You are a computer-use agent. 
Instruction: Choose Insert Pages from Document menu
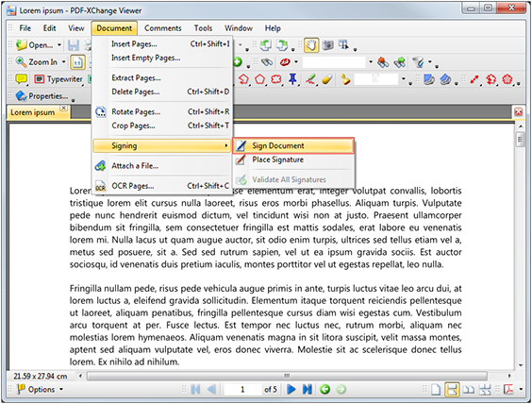coord(162,44)
